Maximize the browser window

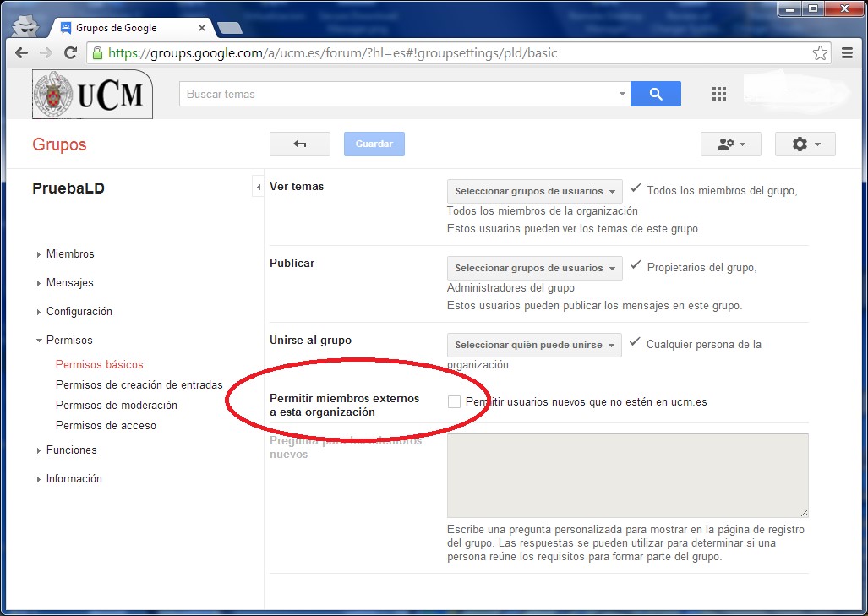pos(813,8)
